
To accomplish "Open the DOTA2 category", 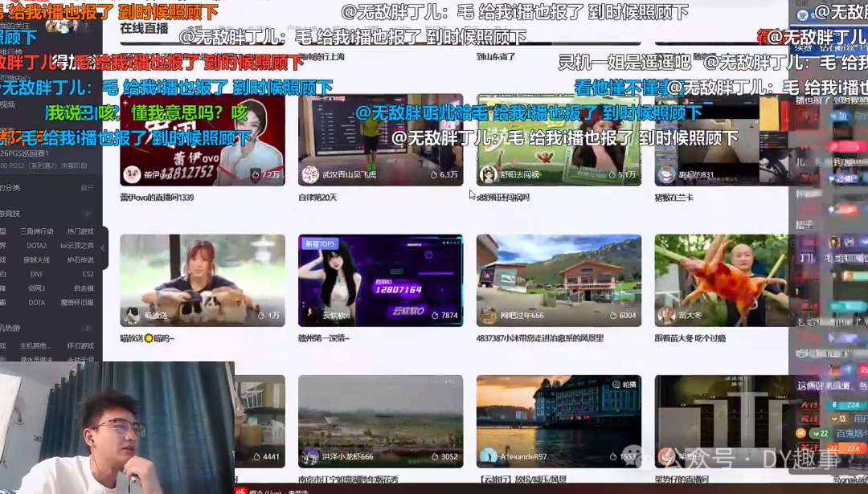I will tap(36, 246).
